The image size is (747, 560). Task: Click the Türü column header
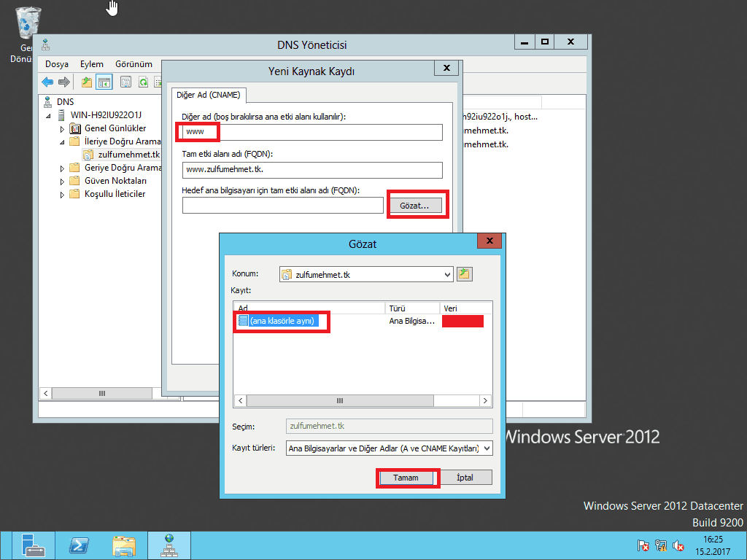click(413, 308)
